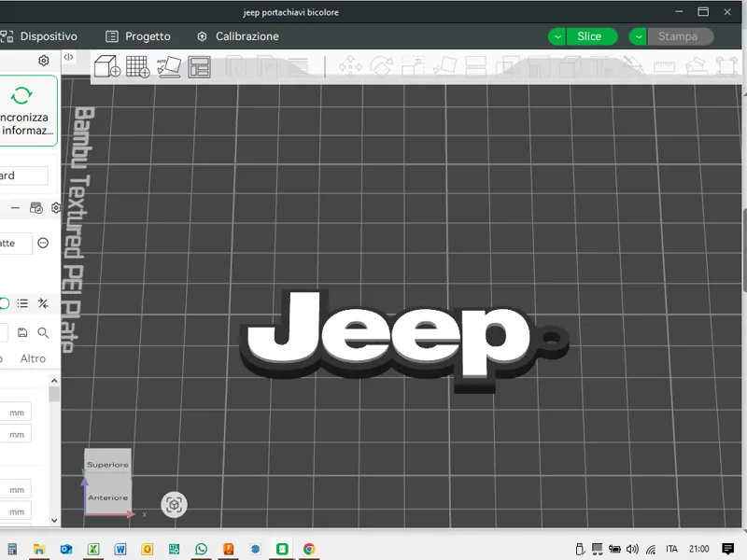Click the save preset floppy icon
Image resolution: width=747 pixels, height=560 pixels.
coord(22,332)
